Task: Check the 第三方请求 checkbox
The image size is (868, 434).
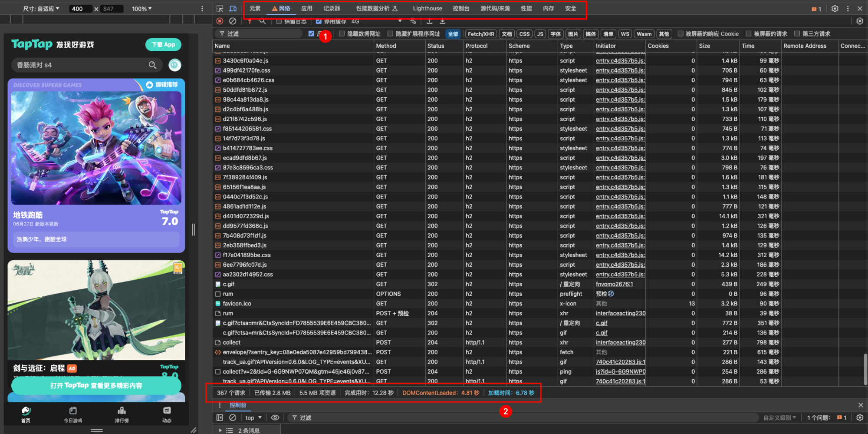Action: pos(797,34)
